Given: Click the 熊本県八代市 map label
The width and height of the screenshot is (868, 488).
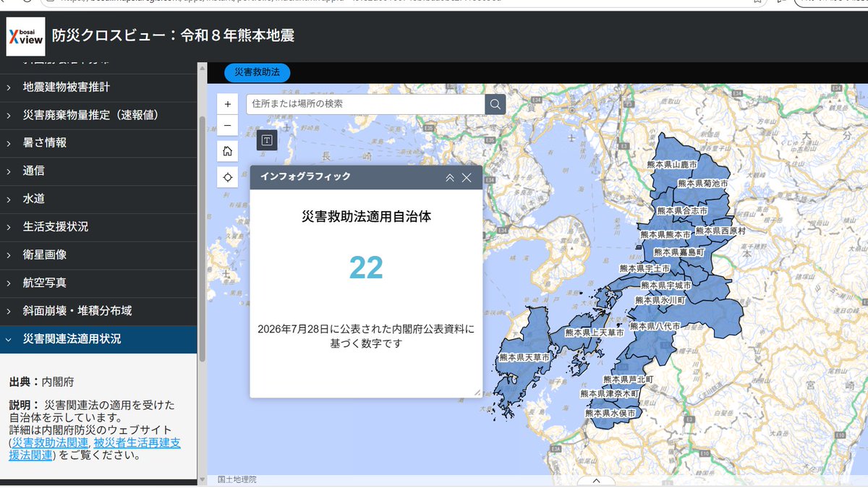Looking at the screenshot, I should 655,327.
